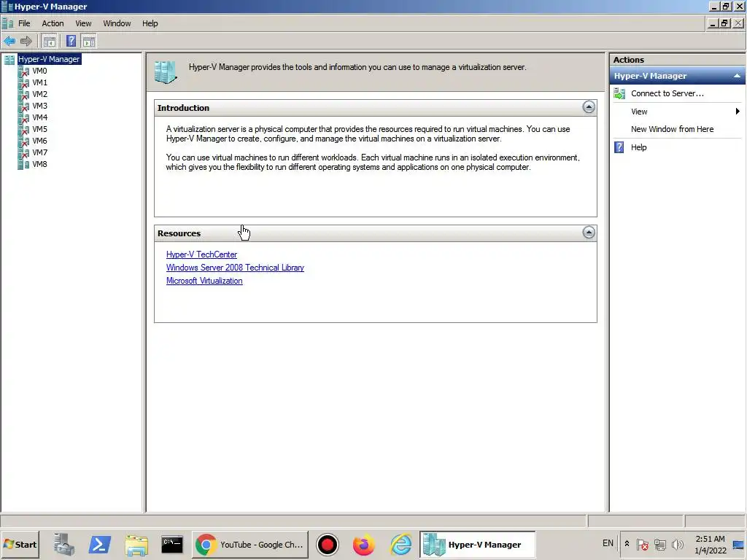
Task: Click the red record button taskbar icon
Action: tap(328, 545)
